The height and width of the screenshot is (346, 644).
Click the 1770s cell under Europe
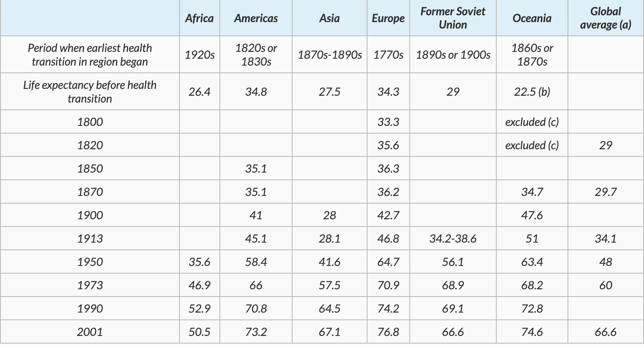tap(388, 55)
